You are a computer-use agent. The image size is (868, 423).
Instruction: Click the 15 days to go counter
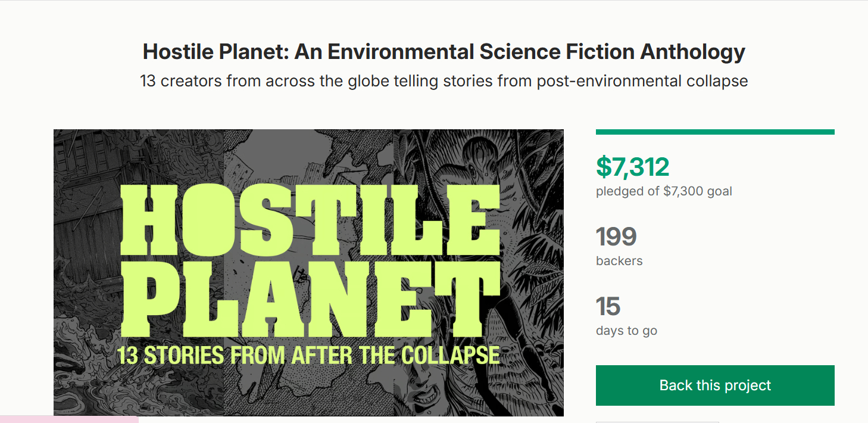(x=608, y=307)
